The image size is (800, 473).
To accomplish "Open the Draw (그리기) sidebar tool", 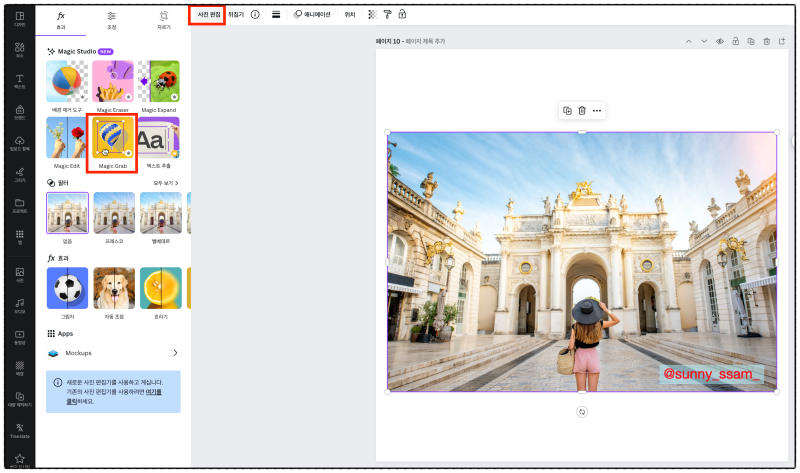I will point(19,175).
